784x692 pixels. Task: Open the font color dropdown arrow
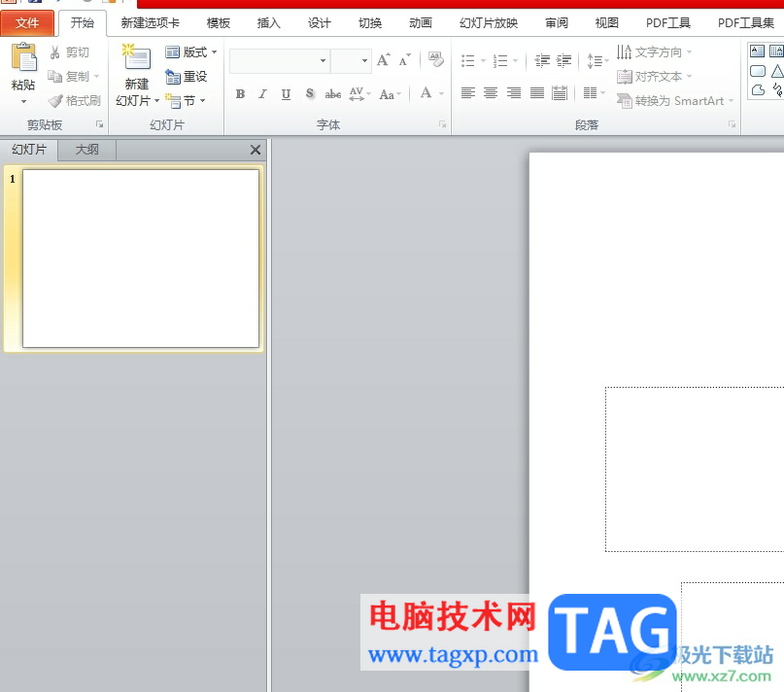(x=441, y=93)
